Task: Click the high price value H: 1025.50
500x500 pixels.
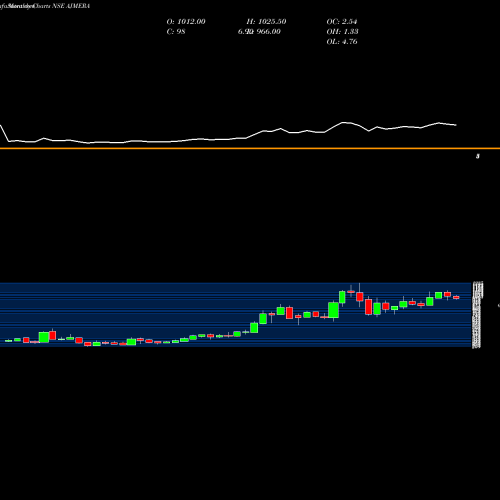Action: 266,22
